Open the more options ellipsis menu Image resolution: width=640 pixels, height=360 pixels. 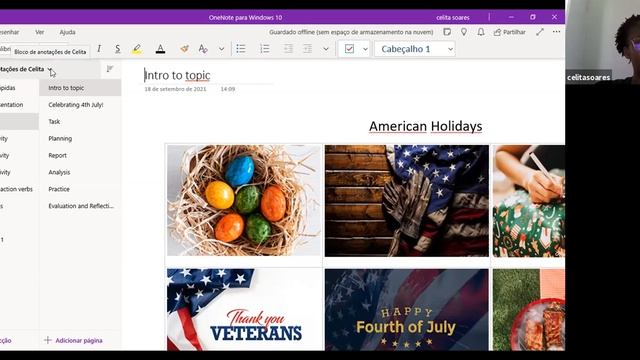coord(556,32)
